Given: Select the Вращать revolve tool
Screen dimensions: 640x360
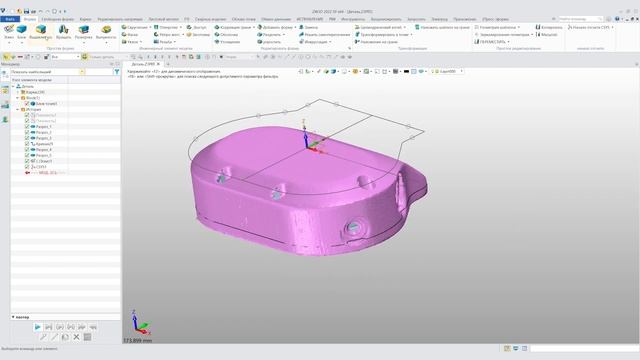Looking at the screenshot, I should pyautogui.click(x=63, y=32).
